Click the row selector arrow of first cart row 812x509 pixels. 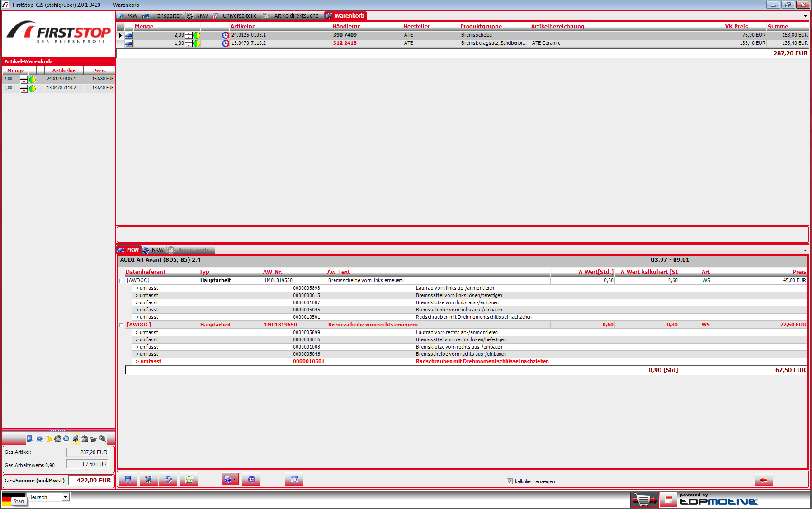coord(120,35)
